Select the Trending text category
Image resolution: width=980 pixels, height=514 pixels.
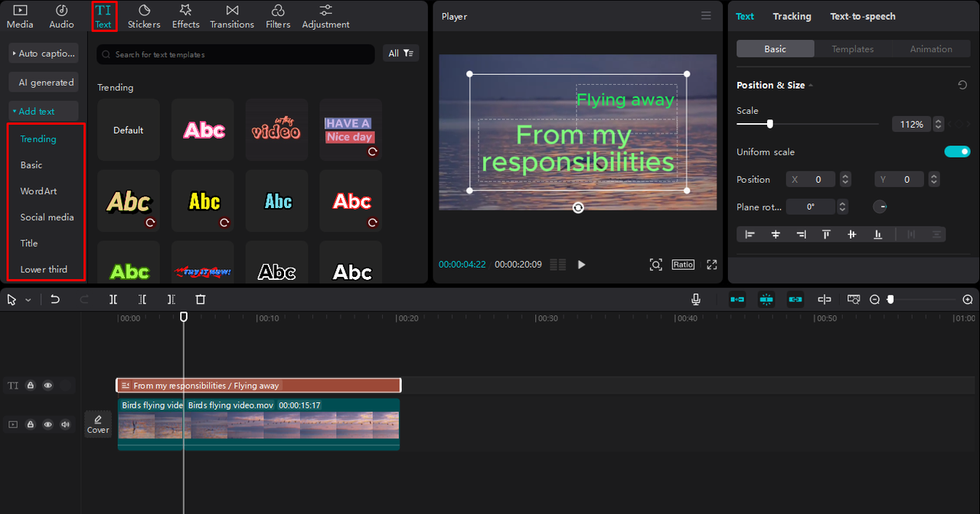coord(38,139)
